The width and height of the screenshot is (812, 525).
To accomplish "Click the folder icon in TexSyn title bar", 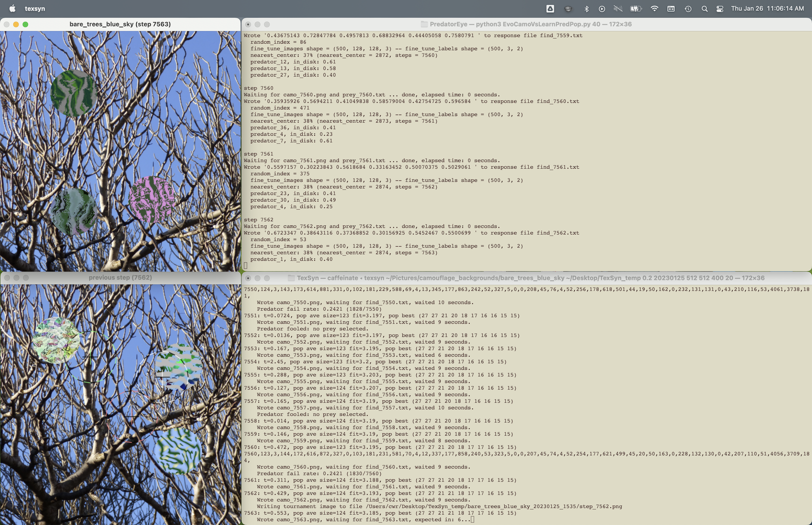I will point(291,278).
